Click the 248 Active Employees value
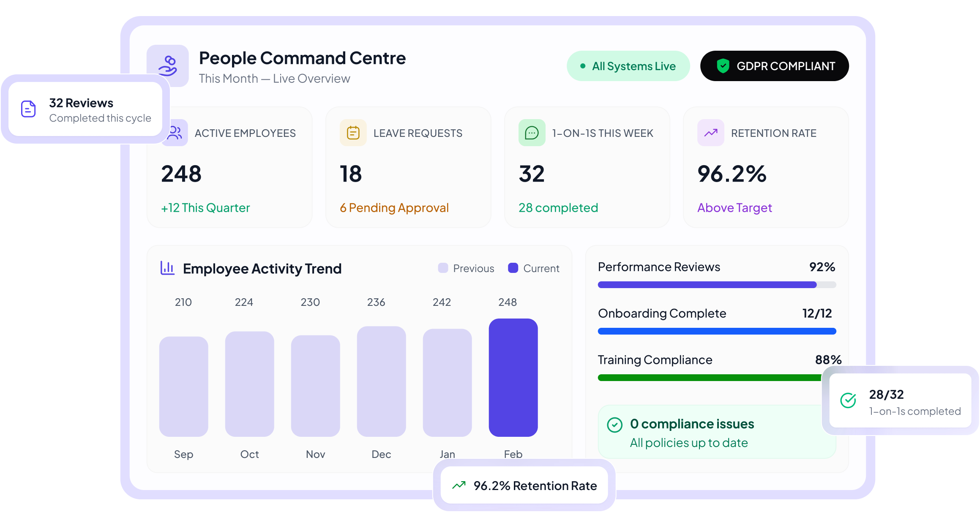 [181, 174]
